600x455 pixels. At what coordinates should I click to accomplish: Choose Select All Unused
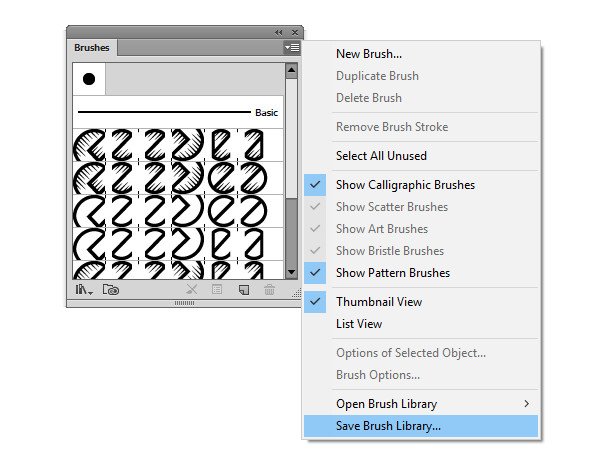[381, 156]
